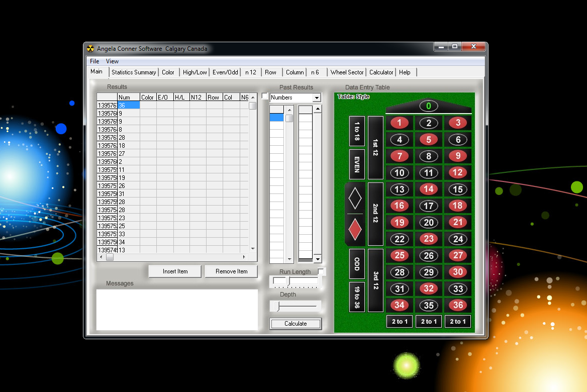This screenshot has width=587, height=392.
Task: Select the red diamond color bet
Action: pos(355,229)
